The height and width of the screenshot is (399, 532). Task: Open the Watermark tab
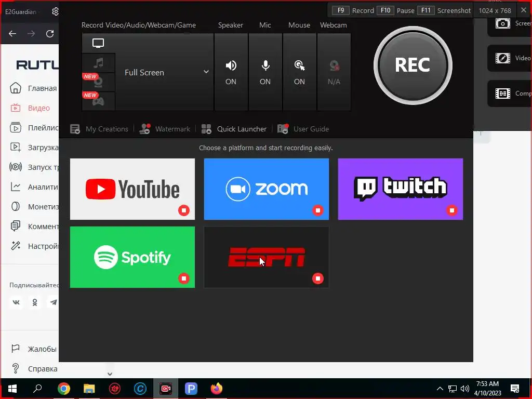pos(165,129)
